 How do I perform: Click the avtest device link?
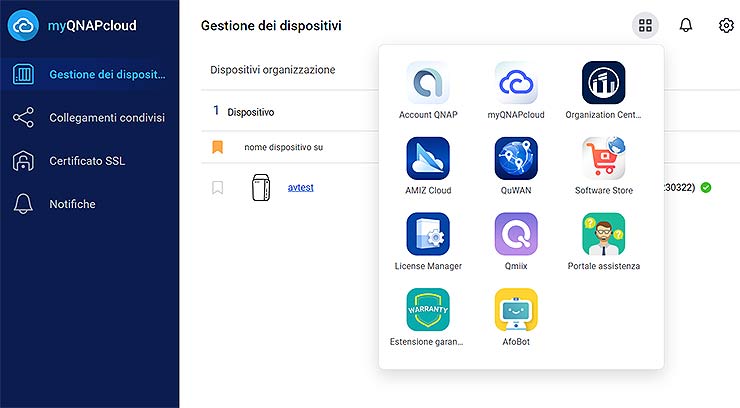coord(301,187)
